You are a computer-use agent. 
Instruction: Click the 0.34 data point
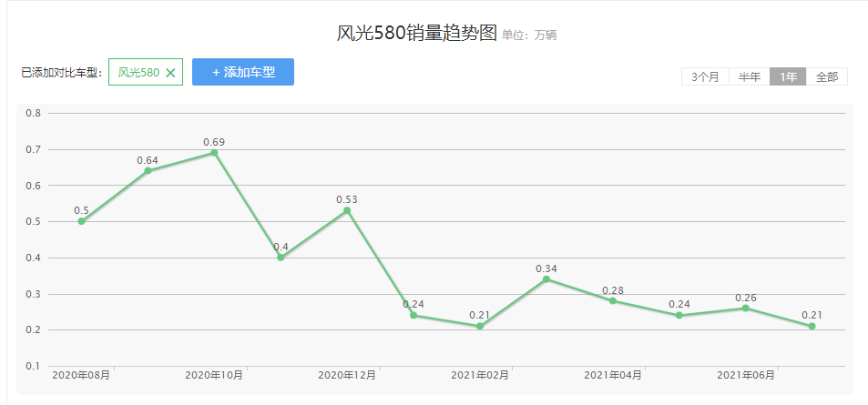[x=546, y=278]
